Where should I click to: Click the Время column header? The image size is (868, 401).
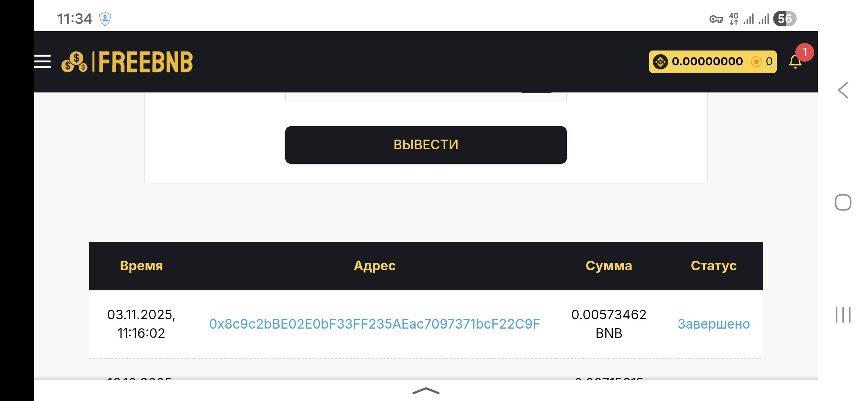pyautogui.click(x=141, y=266)
